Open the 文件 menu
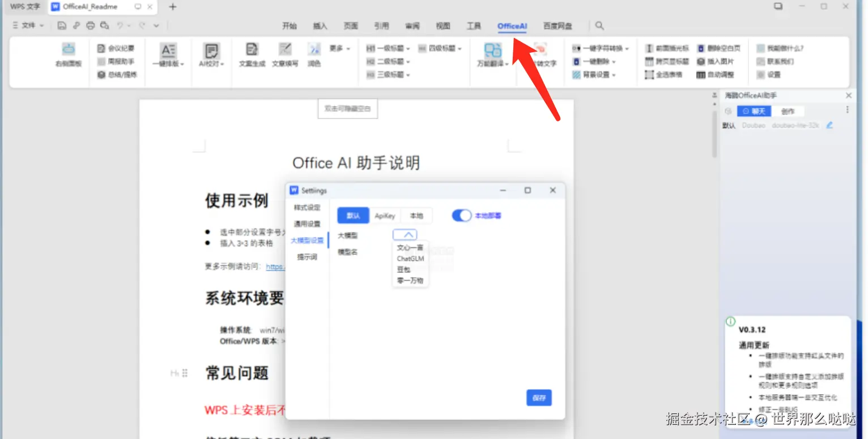Viewport: 868px width, 439px height. 28,26
